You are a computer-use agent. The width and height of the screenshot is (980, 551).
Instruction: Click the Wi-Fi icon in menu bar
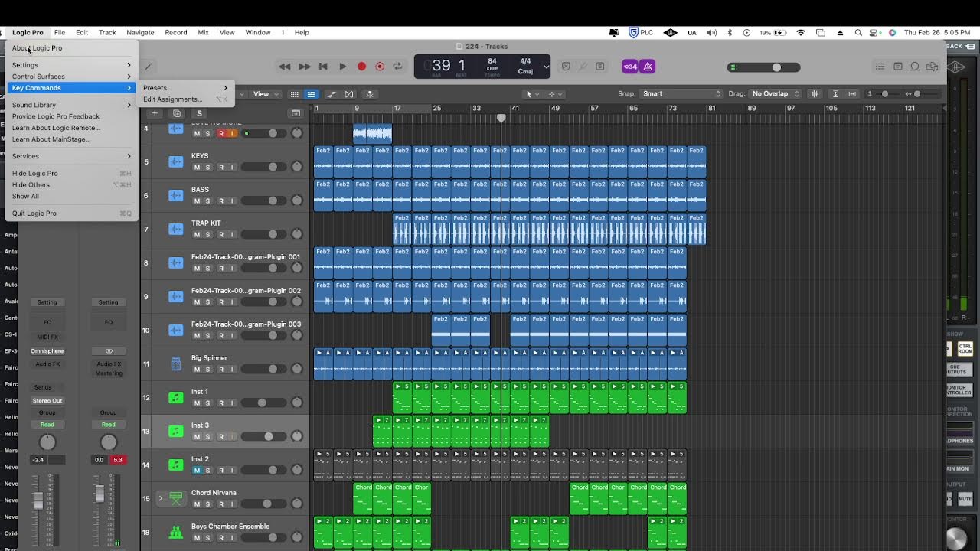(x=801, y=33)
